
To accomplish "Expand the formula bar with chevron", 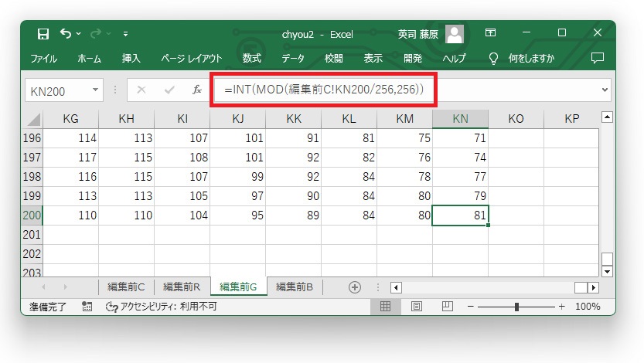I will [605, 90].
